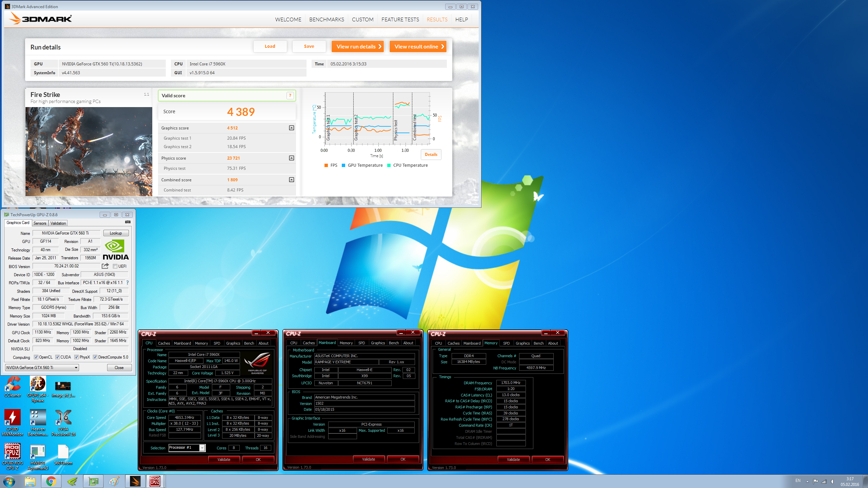Click the ROG logo in the CPU-Z CPU window

(257, 363)
